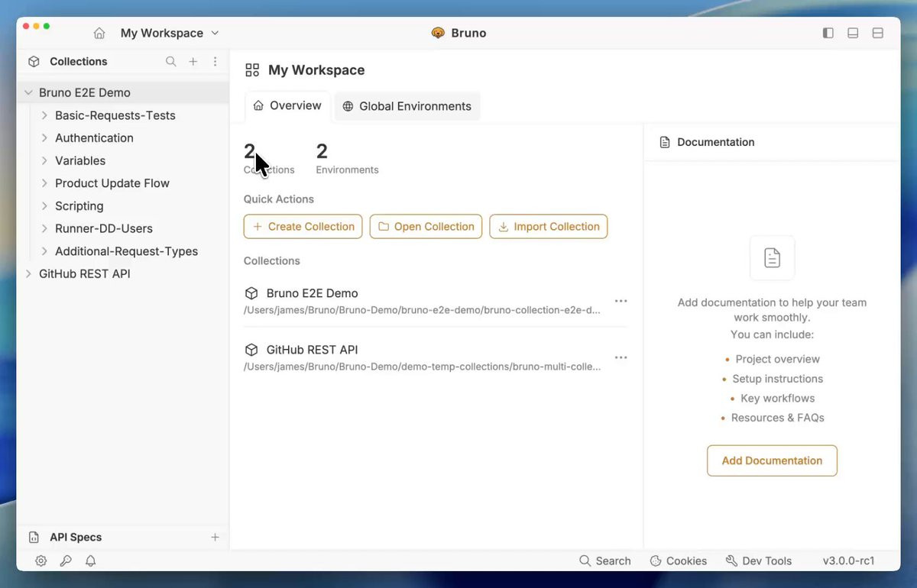Click the Add Documentation button
Image resolution: width=917 pixels, height=588 pixels.
772,460
